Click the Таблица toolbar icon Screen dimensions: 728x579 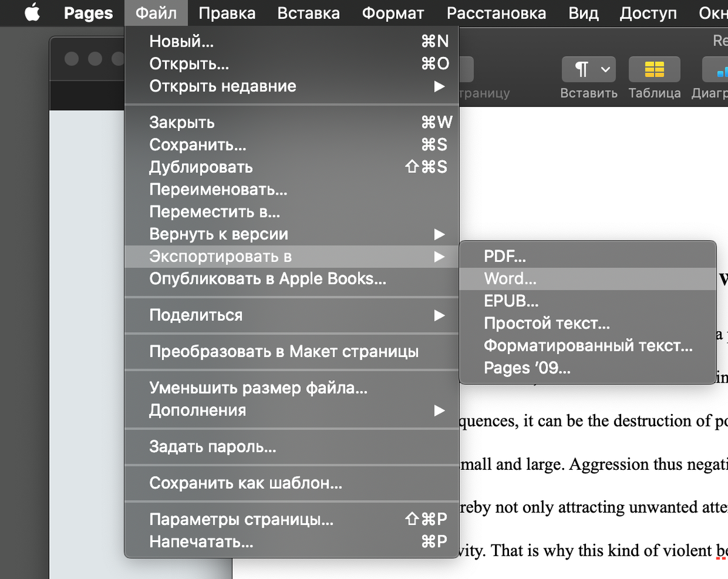[x=655, y=70]
